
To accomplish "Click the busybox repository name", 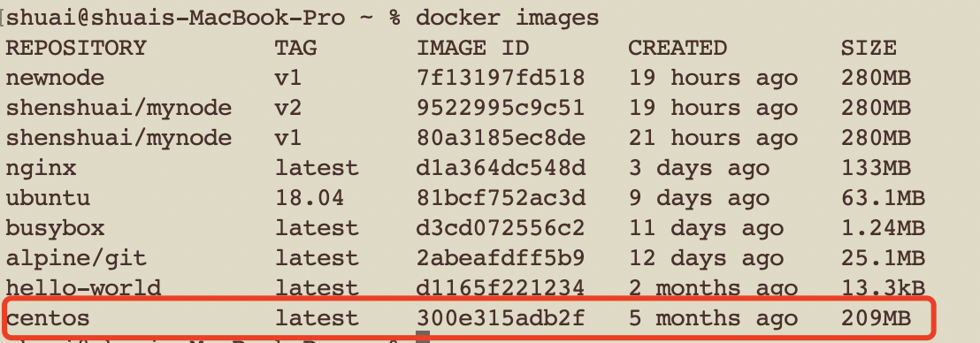I will tap(55, 228).
